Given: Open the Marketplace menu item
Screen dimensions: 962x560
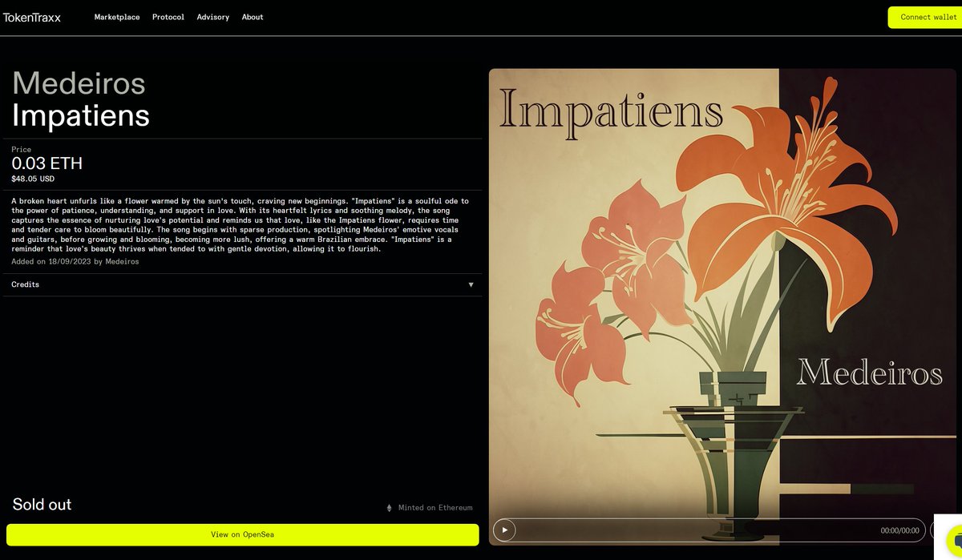Looking at the screenshot, I should tap(117, 17).
